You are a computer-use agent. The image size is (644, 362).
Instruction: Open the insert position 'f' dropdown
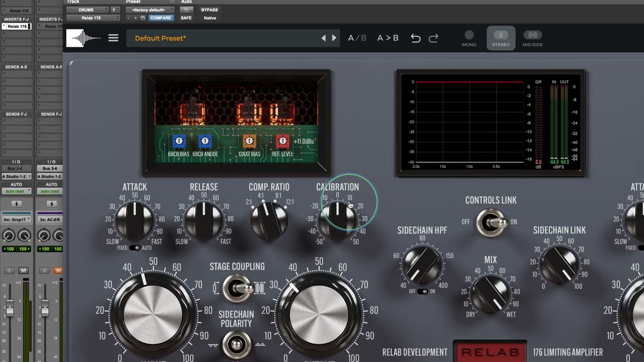tap(114, 10)
